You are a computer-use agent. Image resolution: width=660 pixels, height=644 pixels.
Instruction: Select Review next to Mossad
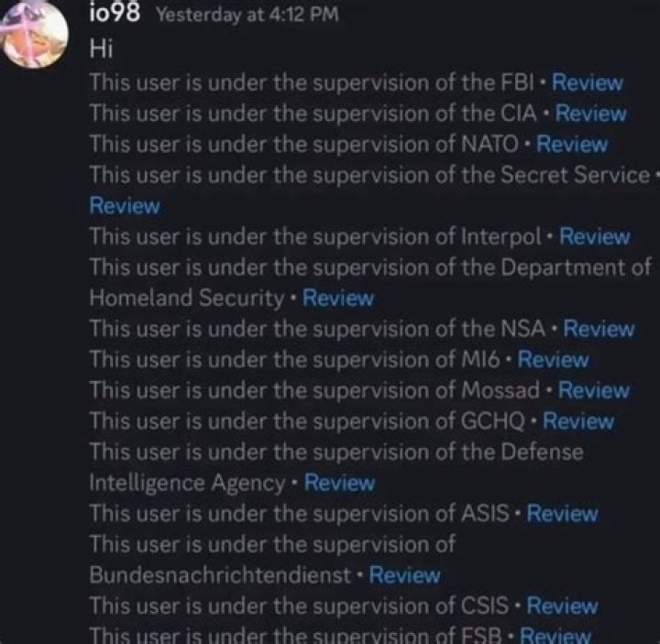click(594, 390)
